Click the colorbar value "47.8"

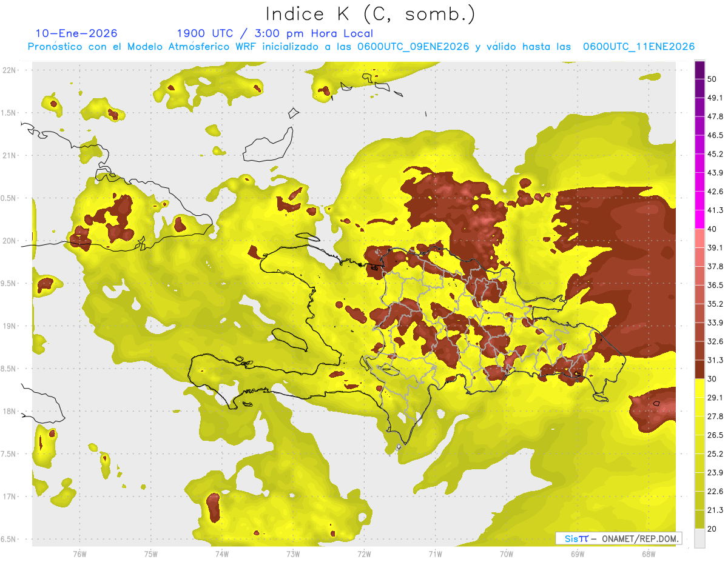(x=715, y=116)
